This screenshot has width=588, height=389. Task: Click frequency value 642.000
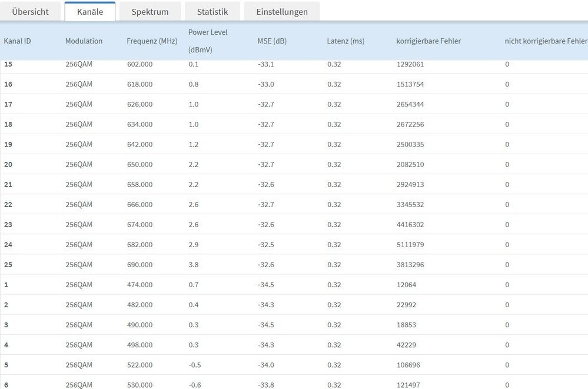(139, 144)
